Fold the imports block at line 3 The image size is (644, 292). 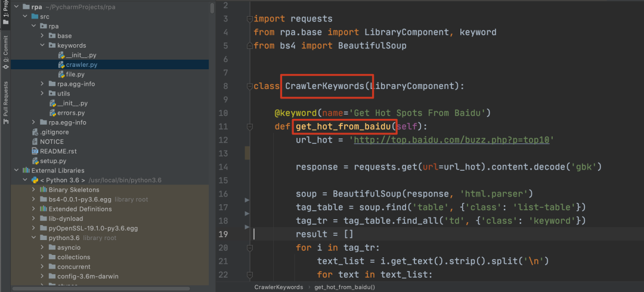coord(249,19)
